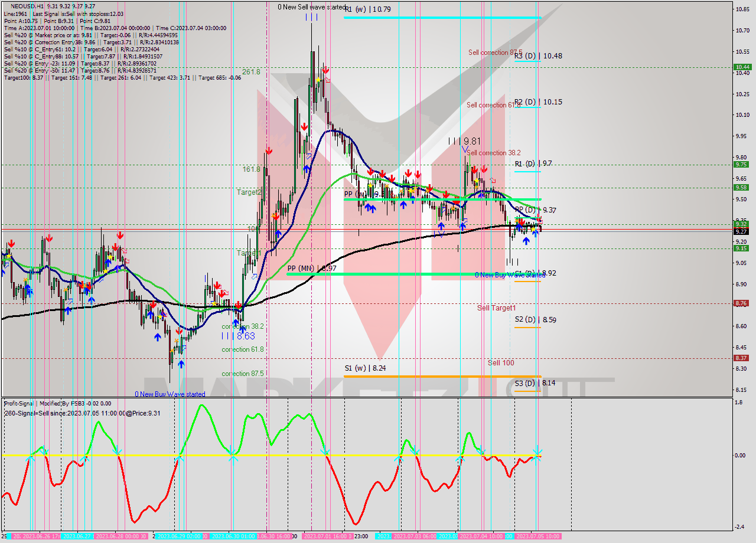
Task: Click the '2023.07.04 10:00' time marker
Action: coord(481,537)
